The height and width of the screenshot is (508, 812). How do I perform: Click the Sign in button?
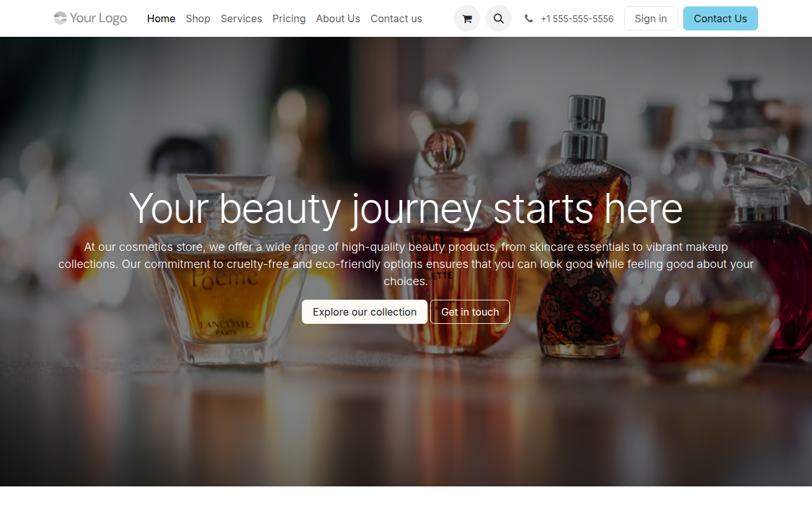(x=651, y=18)
